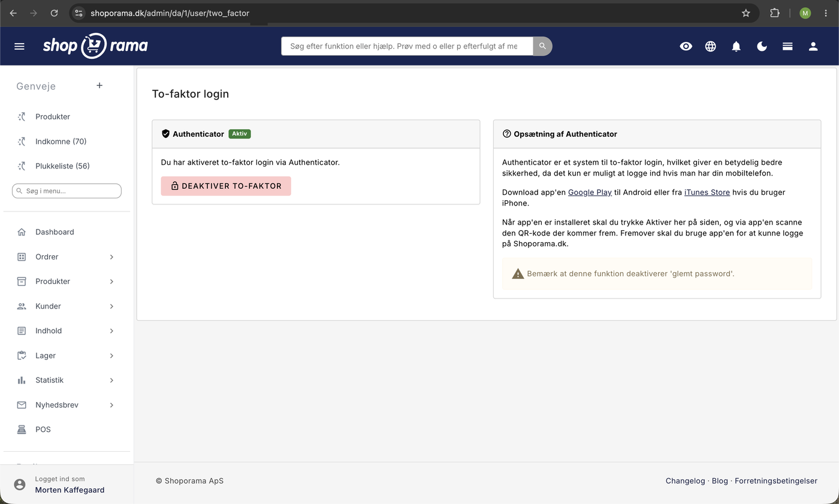Click the Chrome profile avatar M

[805, 13]
